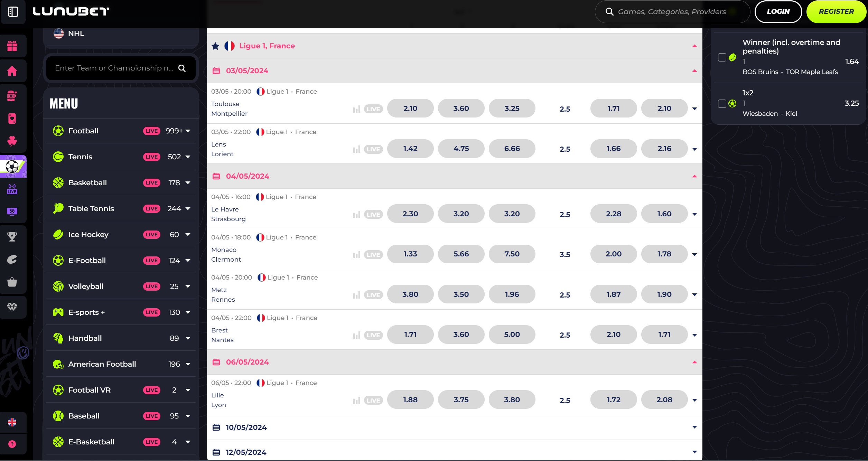Toggle LIVE badge on Lens vs Lorient row
The width and height of the screenshot is (868, 461).
click(373, 149)
